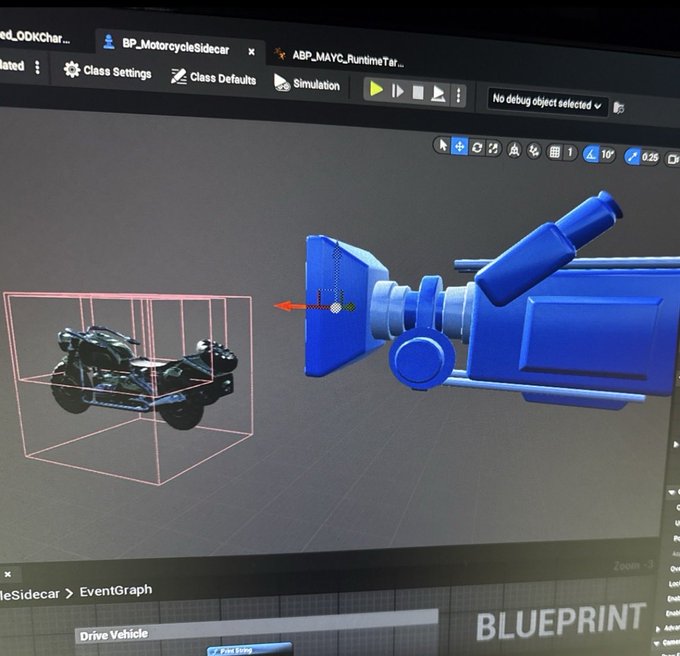Screen dimensions: 680x656
Task: Open the scale snap 0.25 dropdown
Action: (650, 157)
